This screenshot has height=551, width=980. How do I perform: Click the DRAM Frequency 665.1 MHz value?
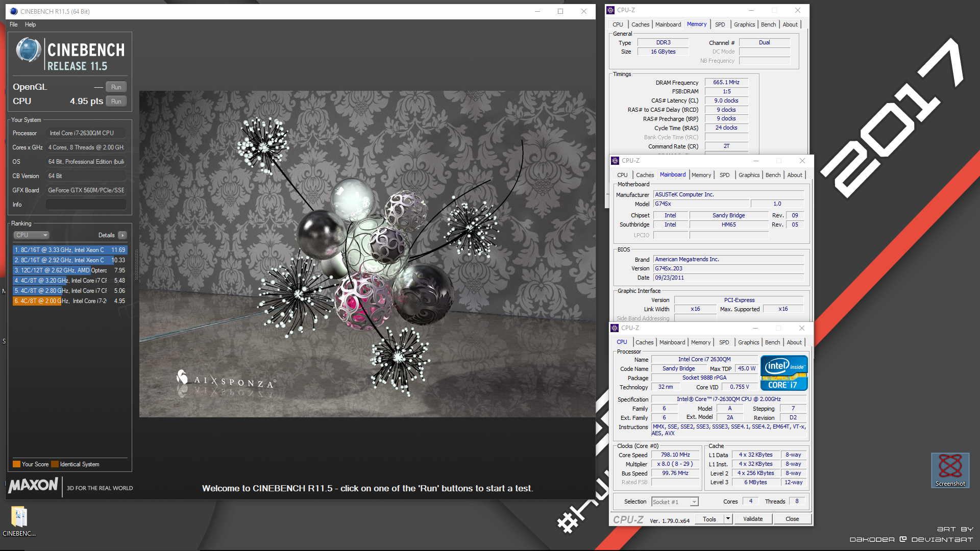click(726, 82)
